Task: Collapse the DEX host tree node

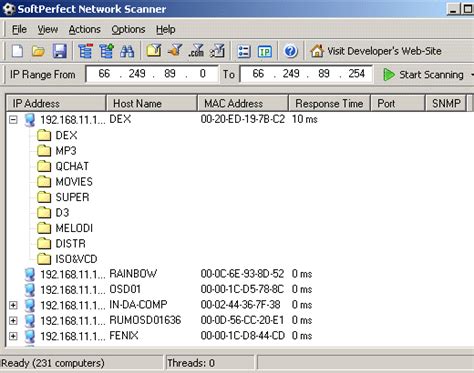Action: point(13,120)
